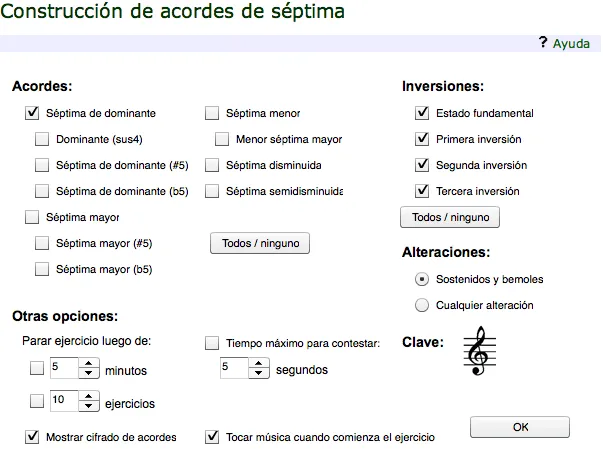Increase ejercicios stepper value
The height and width of the screenshot is (449, 603).
[x=89, y=396]
